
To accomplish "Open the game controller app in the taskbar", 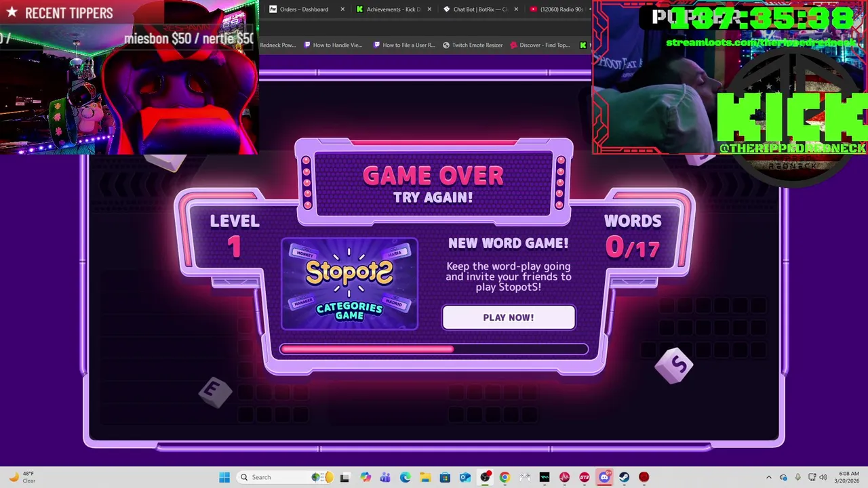I will 525,477.
